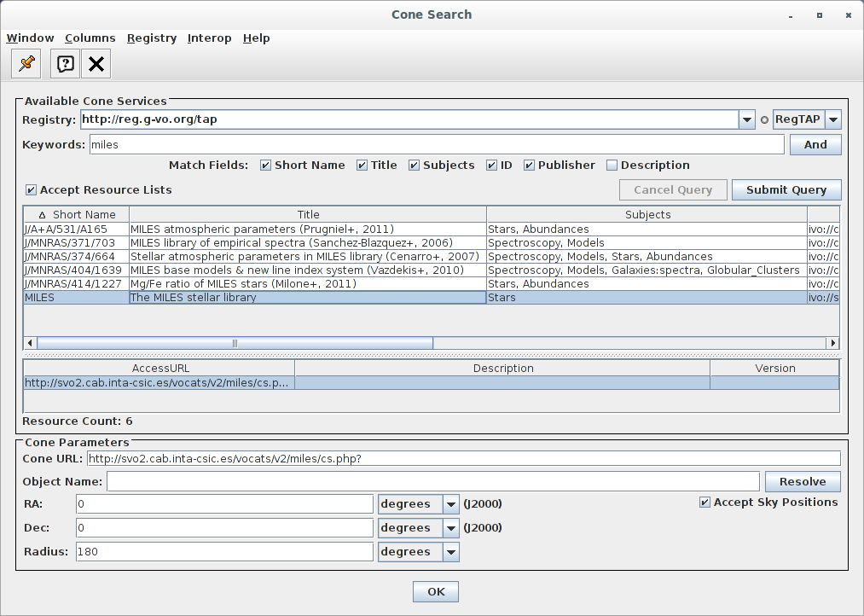Toggle the ID match field checkbox

pyautogui.click(x=491, y=166)
